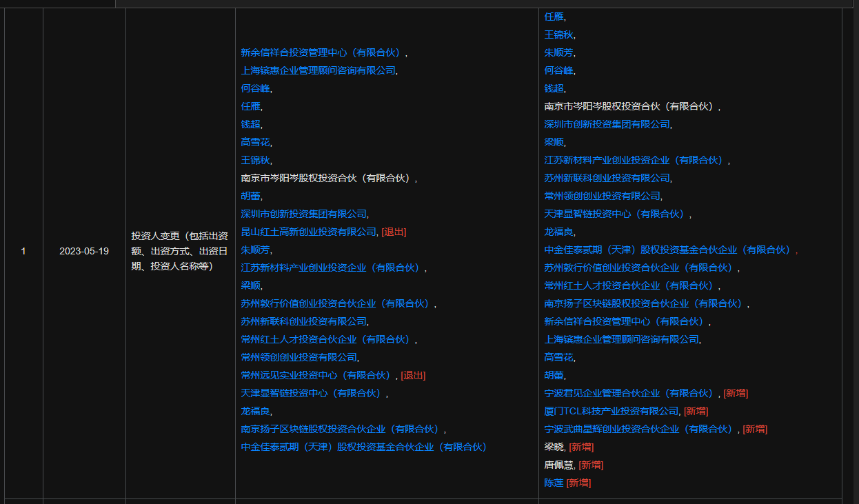Viewport: 859px width, 504px height.
Task: Open 胡蕾 in the before-change list
Action: click(250, 196)
